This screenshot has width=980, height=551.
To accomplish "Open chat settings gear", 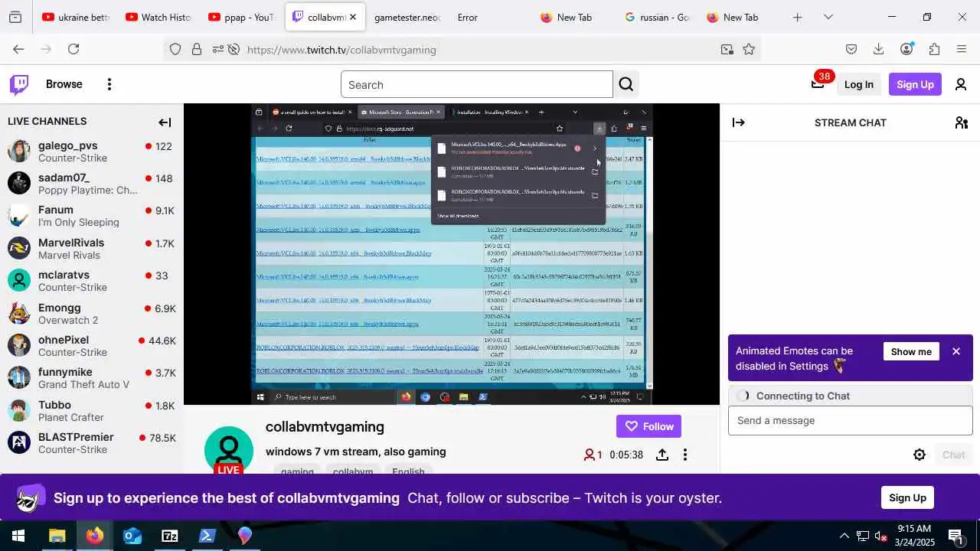I will point(920,455).
